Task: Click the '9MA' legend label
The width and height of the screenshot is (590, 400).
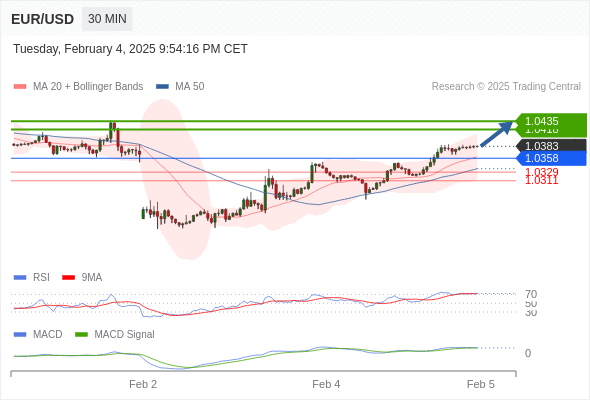Action: click(x=92, y=278)
